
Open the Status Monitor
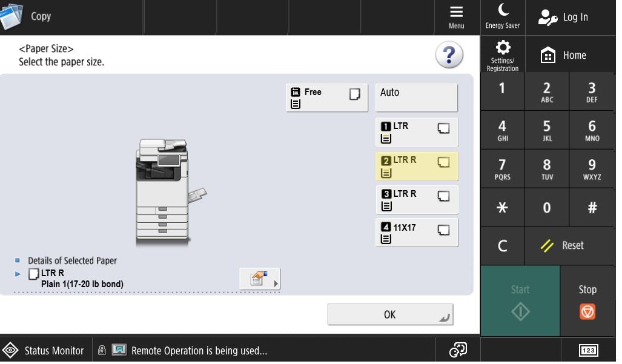point(46,351)
